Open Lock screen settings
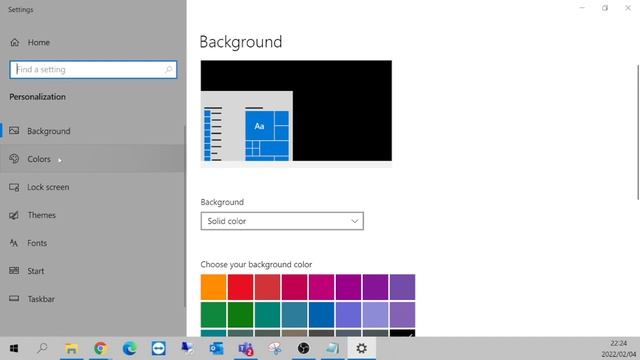This screenshot has width=640, height=360. (93, 187)
